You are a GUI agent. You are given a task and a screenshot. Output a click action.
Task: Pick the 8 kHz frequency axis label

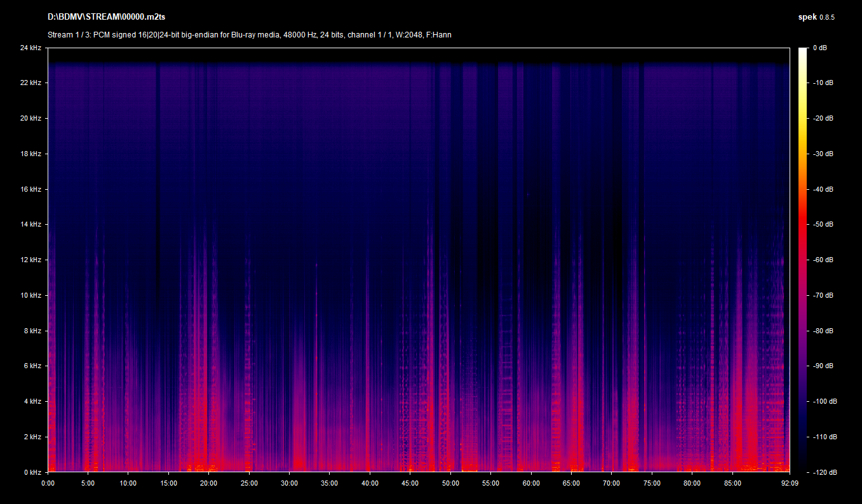pos(32,331)
